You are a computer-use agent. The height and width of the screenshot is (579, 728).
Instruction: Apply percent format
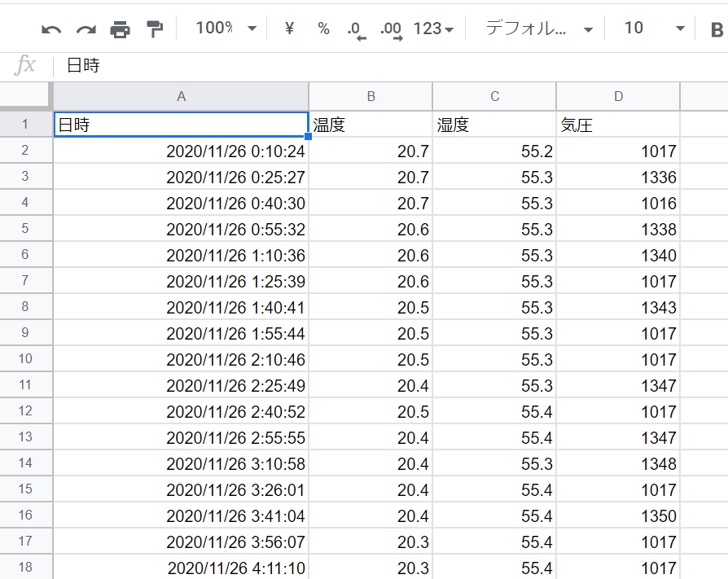(323, 29)
